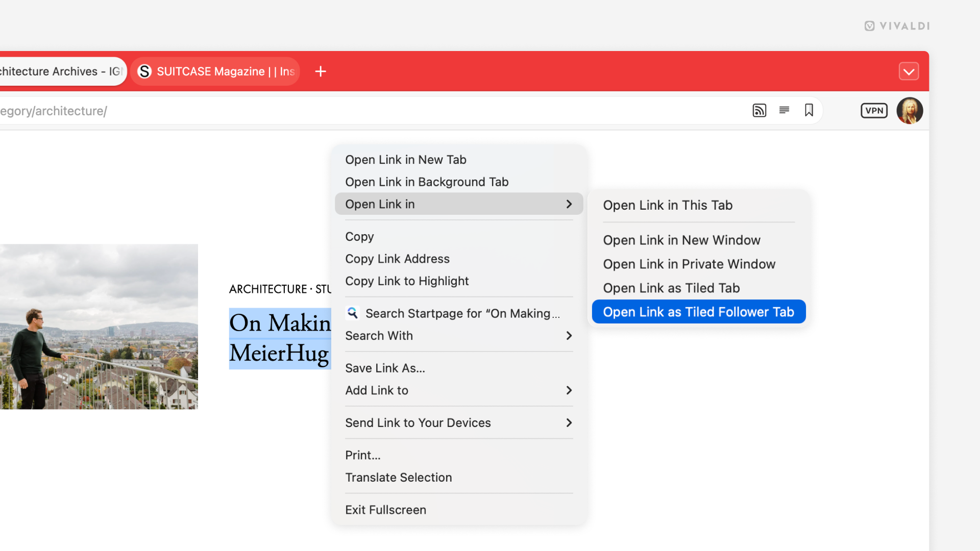This screenshot has width=980, height=551.
Task: Click the RSS feed icon in address bar
Action: pyautogui.click(x=759, y=110)
